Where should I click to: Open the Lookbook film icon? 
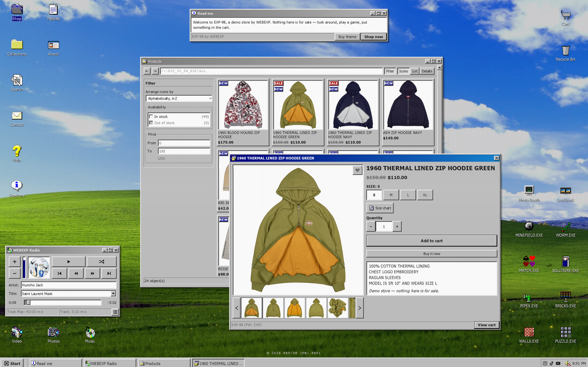(565, 193)
